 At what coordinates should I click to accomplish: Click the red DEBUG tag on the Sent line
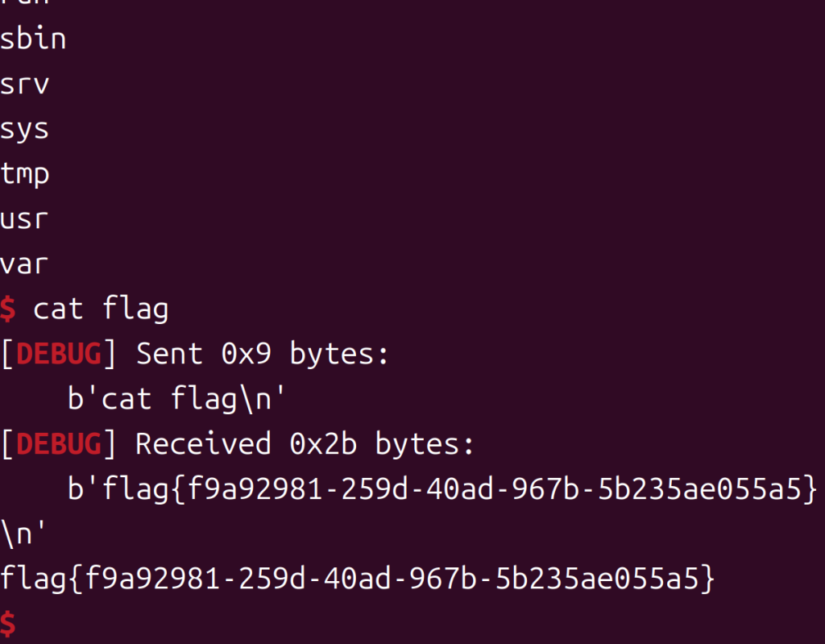59,354
